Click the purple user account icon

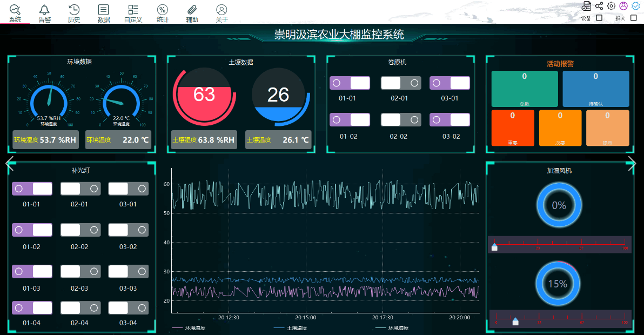(x=623, y=6)
